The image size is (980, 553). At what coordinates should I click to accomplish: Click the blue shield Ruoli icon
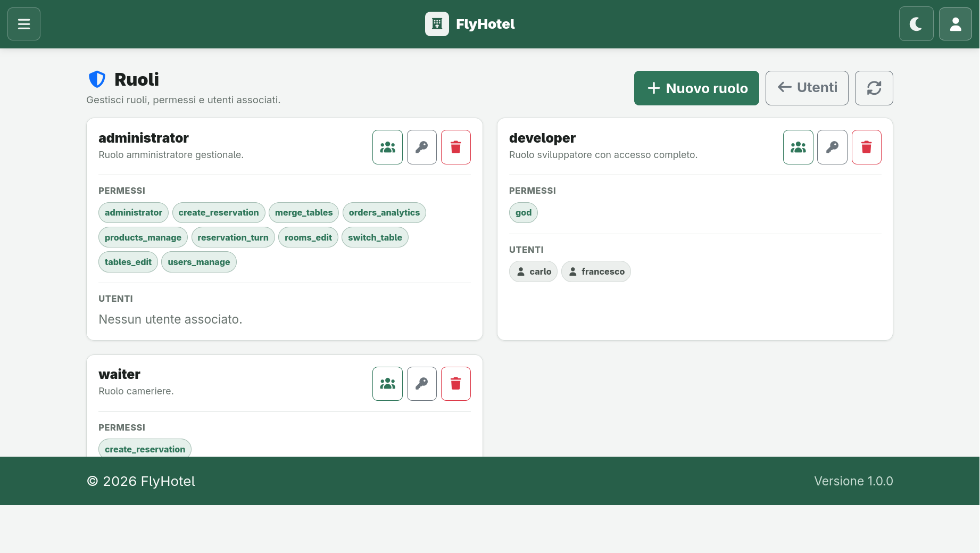click(x=97, y=79)
